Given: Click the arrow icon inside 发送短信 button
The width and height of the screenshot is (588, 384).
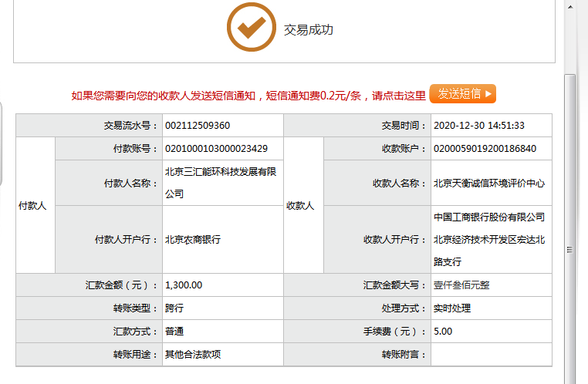Looking at the screenshot, I should (488, 94).
